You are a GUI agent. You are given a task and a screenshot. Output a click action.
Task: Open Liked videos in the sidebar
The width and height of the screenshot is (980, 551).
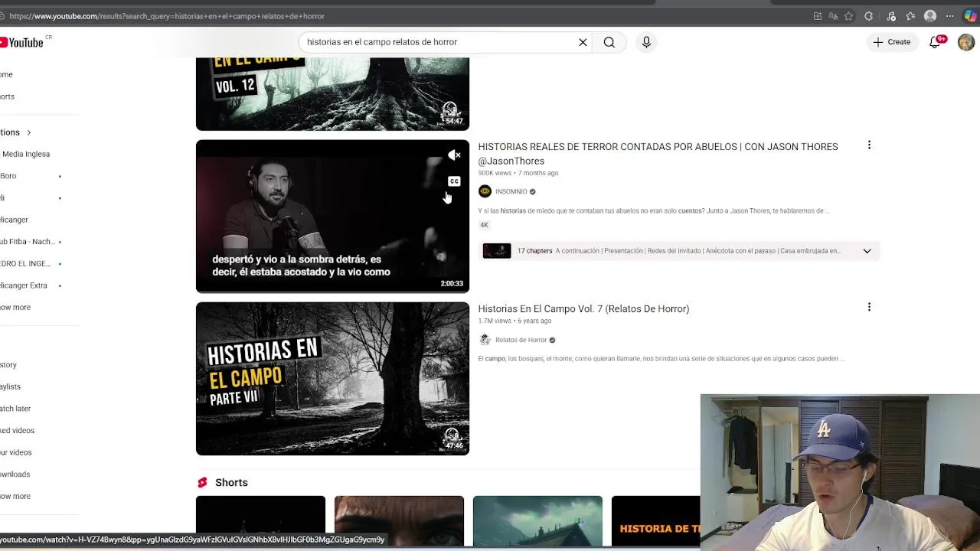17,431
